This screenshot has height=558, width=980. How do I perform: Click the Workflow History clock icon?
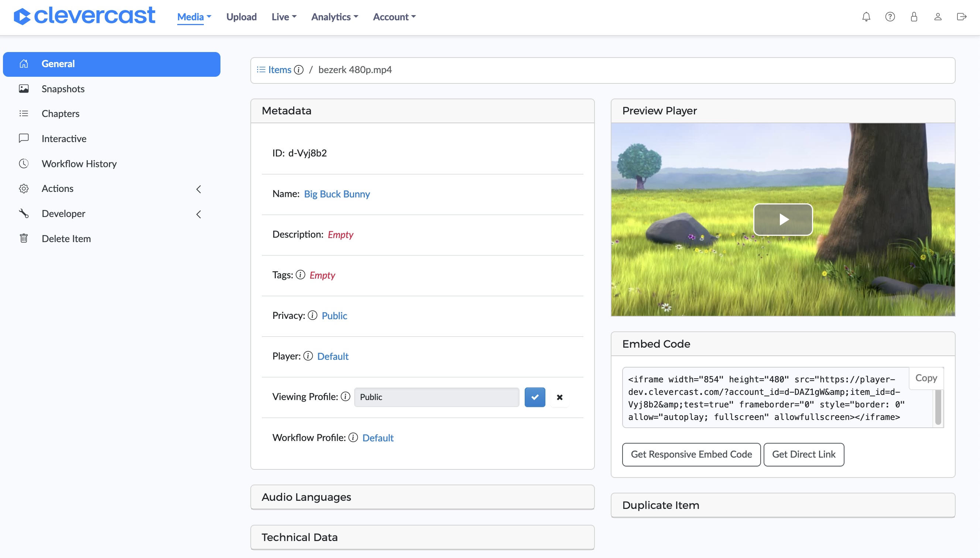(24, 163)
